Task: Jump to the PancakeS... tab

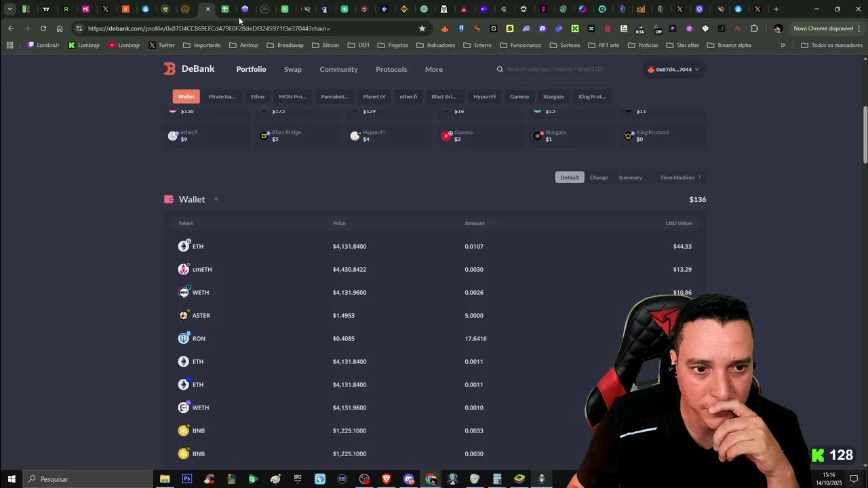Action: tap(334, 96)
